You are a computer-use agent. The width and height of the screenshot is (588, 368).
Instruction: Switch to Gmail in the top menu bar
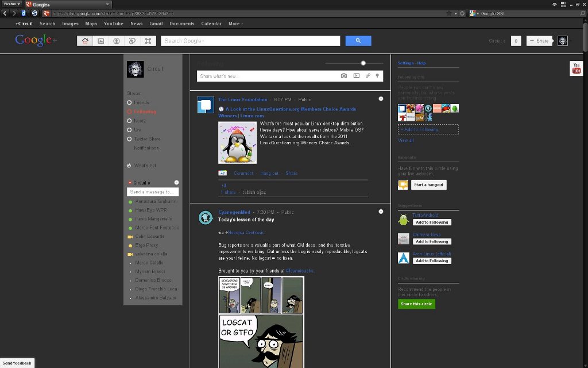pyautogui.click(x=156, y=24)
